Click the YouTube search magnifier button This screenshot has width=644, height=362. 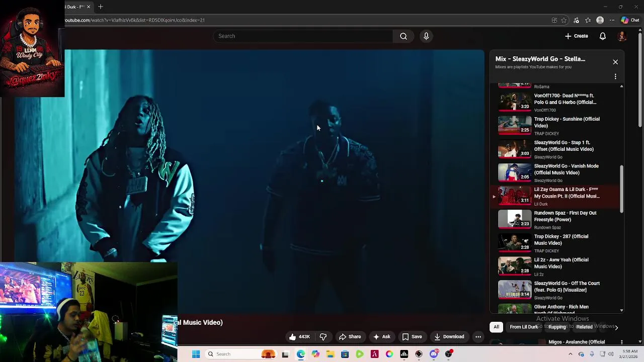(x=404, y=36)
